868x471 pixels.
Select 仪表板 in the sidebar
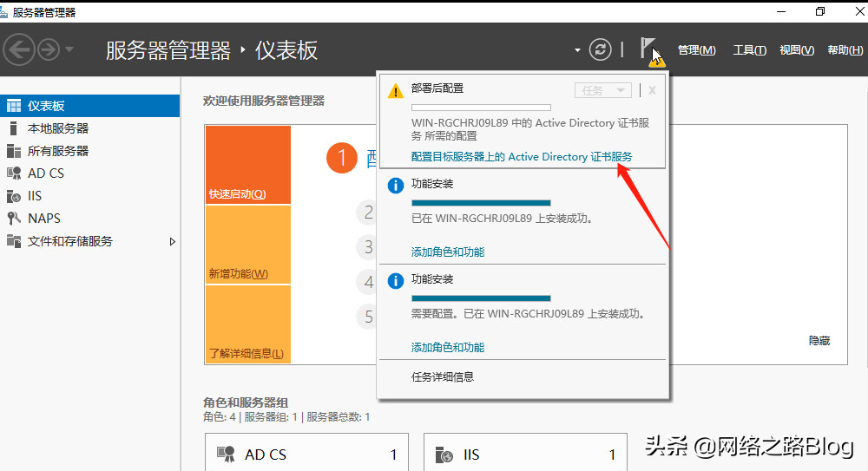point(89,106)
